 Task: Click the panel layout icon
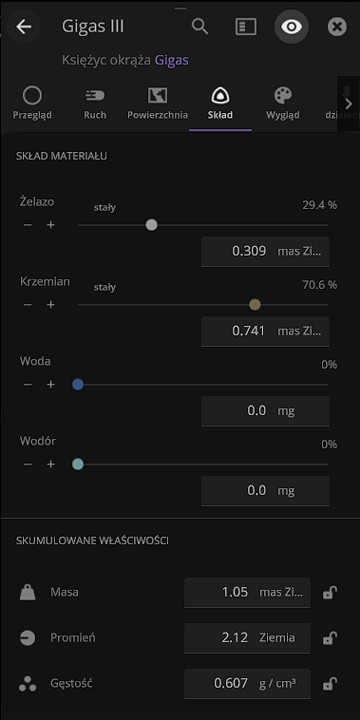click(246, 27)
